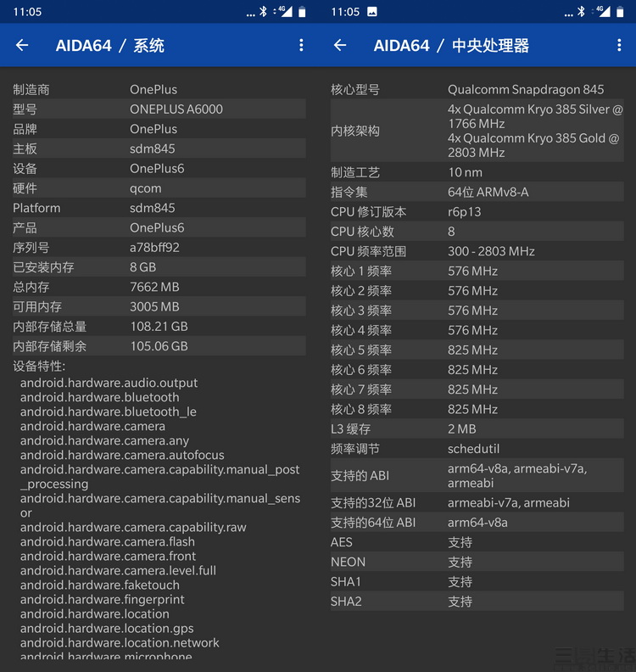Tap back arrow on the 中央处理器 screen

click(x=340, y=46)
